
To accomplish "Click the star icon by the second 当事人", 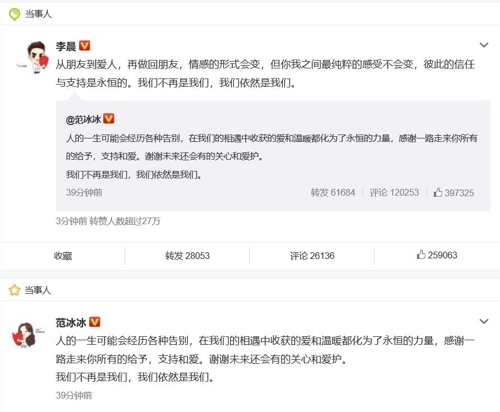I will (x=14, y=290).
